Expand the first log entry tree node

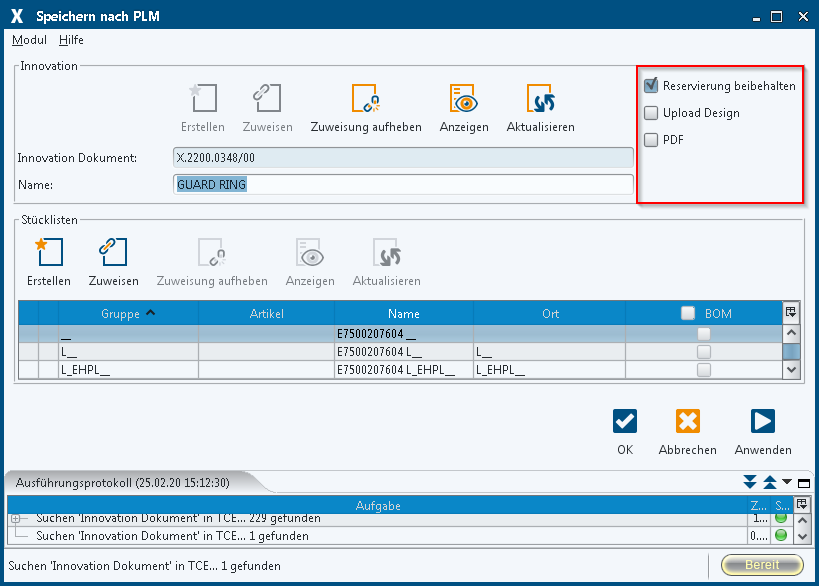pos(16,519)
